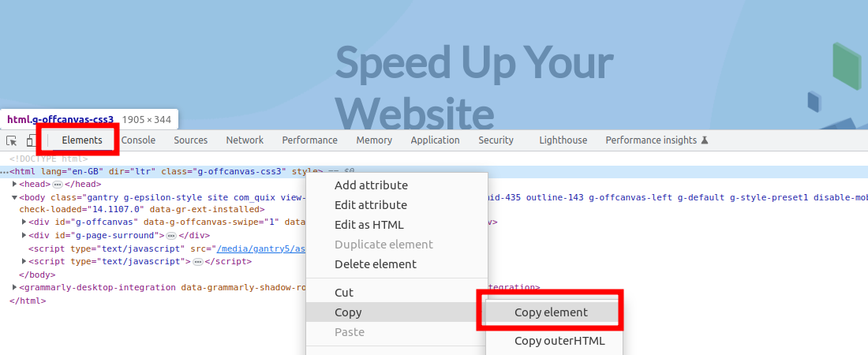Click the Speed Up Your Website heading
Image resolution: width=868 pixels, height=355 pixels.
(x=474, y=87)
